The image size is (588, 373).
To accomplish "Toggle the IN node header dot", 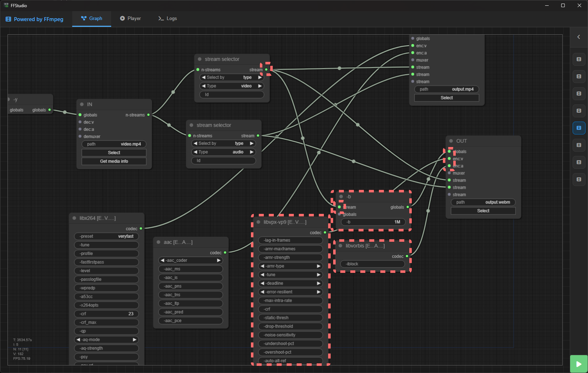I will coord(82,104).
